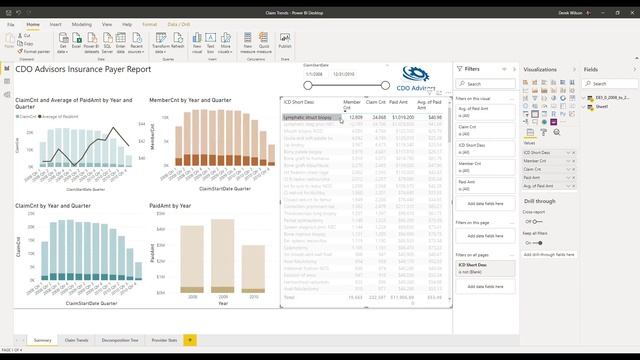Open the Claim Trends page tab
The height and width of the screenshot is (360, 640).
pyautogui.click(x=76, y=340)
